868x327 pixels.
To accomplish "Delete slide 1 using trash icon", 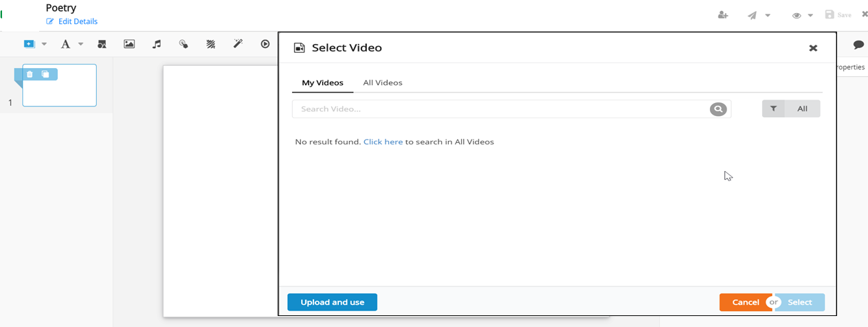I will coord(30,74).
